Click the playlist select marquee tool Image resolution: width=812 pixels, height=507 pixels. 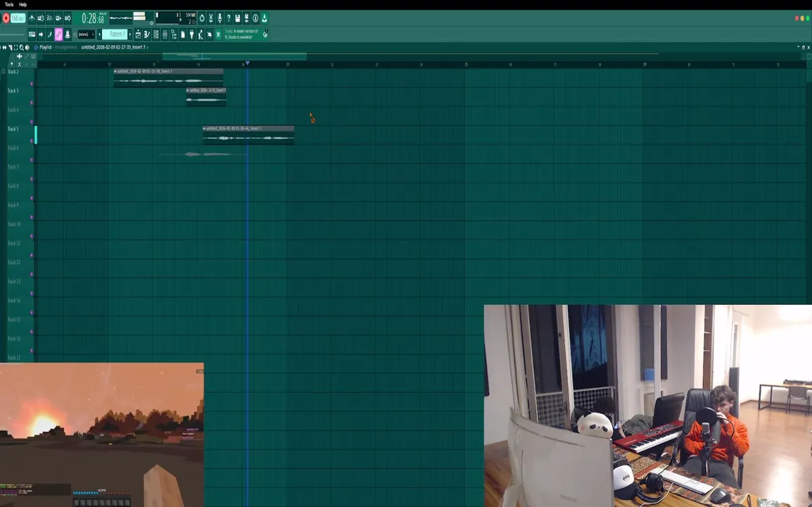[15, 47]
